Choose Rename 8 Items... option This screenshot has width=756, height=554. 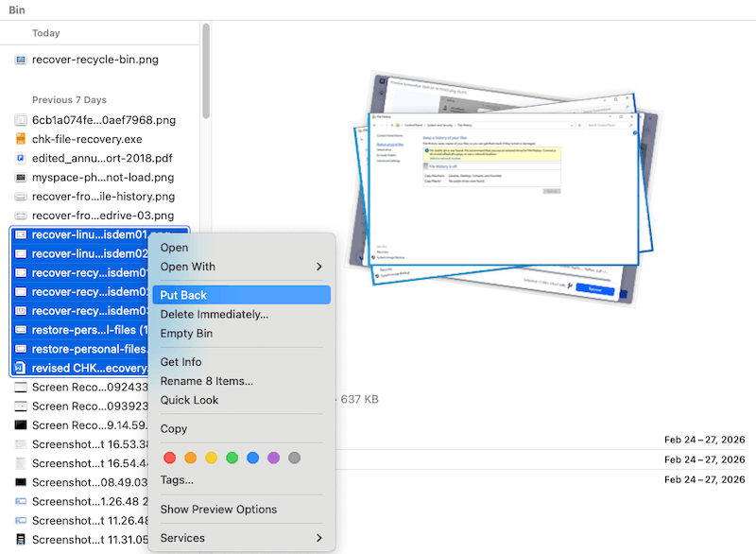coord(206,381)
